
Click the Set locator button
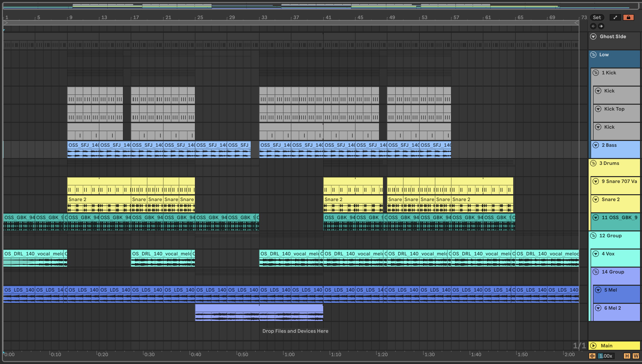(x=597, y=17)
